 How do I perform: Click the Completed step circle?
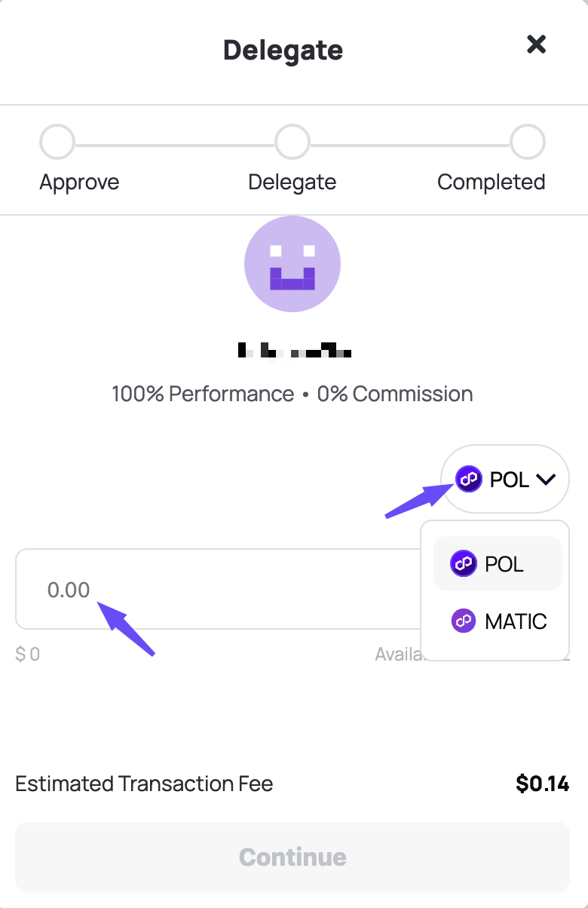(528, 142)
